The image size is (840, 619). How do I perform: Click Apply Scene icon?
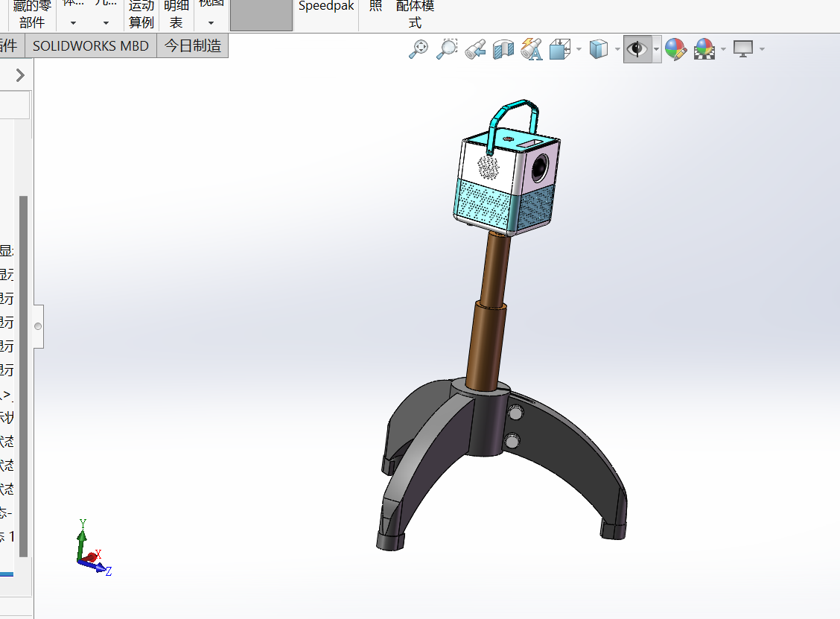(x=704, y=48)
